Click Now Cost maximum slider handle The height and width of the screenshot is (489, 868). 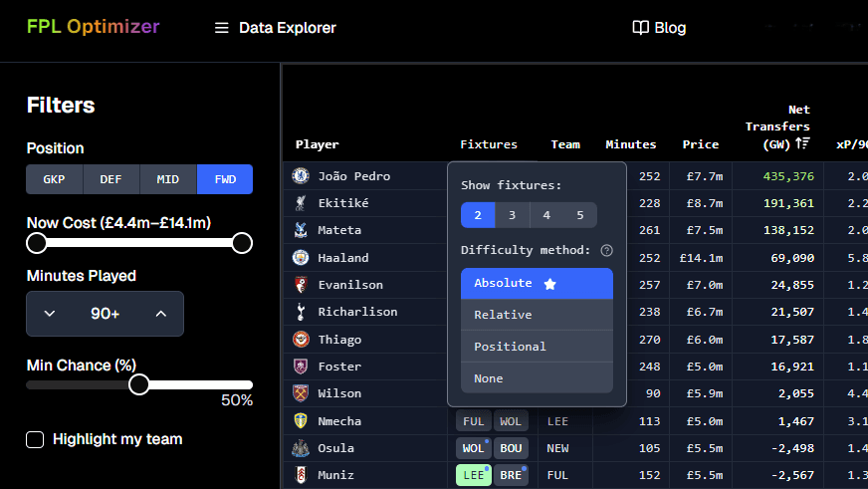point(242,243)
